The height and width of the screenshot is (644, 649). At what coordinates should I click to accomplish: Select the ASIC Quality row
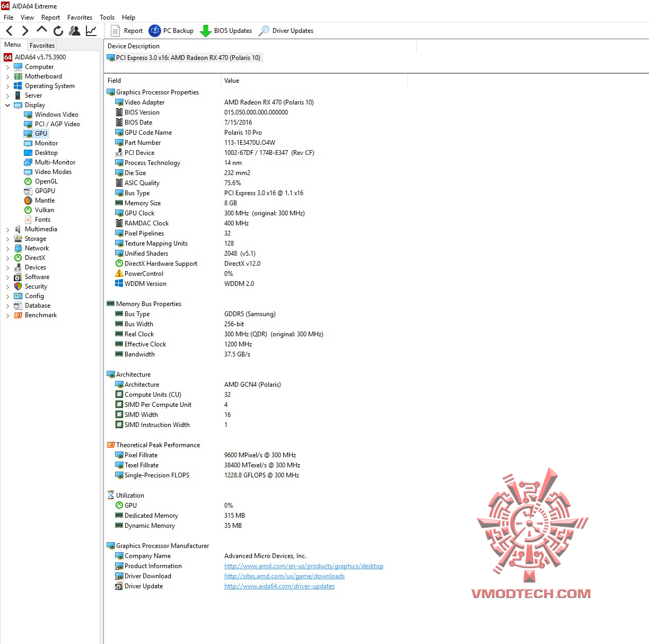(x=257, y=183)
